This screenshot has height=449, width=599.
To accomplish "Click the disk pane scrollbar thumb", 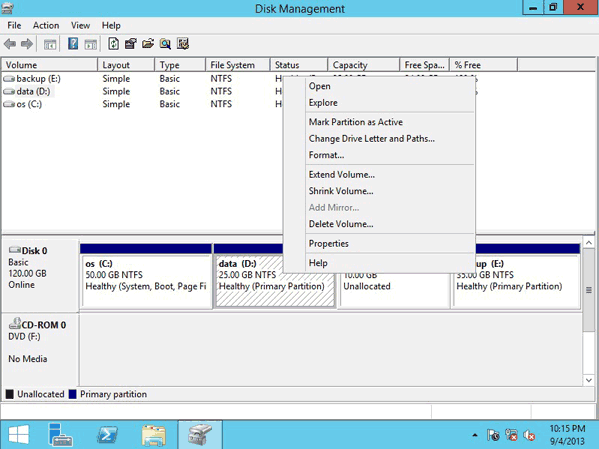I will pos(589,290).
